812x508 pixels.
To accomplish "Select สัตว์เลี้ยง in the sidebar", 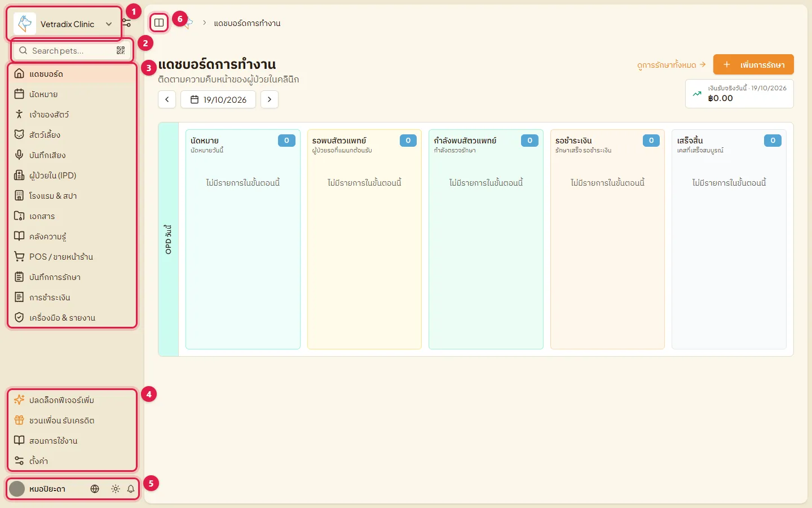I will coord(72,135).
